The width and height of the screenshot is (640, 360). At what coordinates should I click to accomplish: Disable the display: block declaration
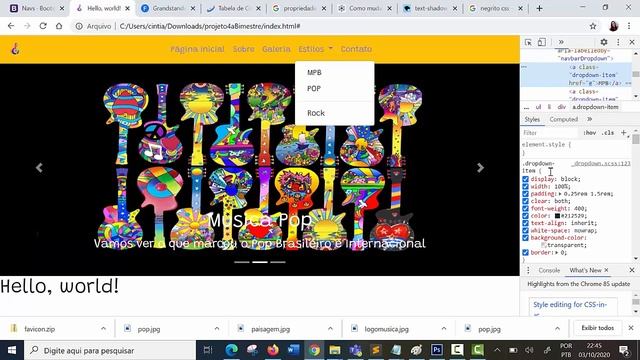click(525, 179)
